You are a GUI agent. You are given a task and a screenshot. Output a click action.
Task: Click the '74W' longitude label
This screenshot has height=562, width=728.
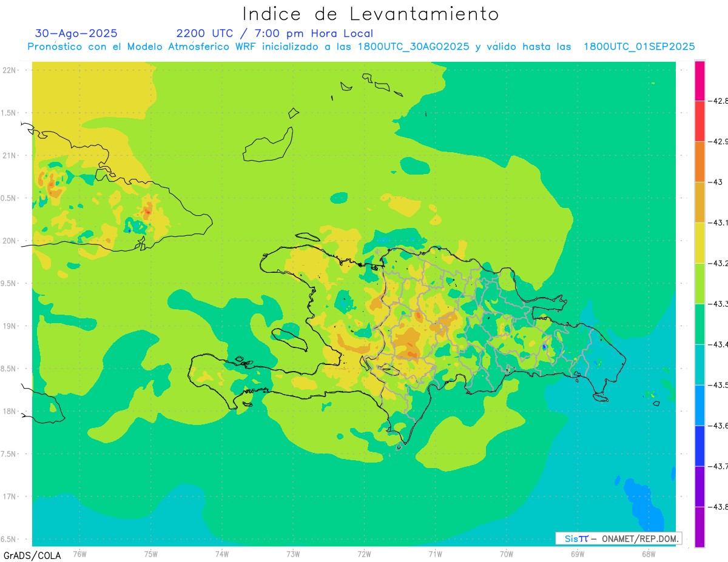tap(222, 554)
